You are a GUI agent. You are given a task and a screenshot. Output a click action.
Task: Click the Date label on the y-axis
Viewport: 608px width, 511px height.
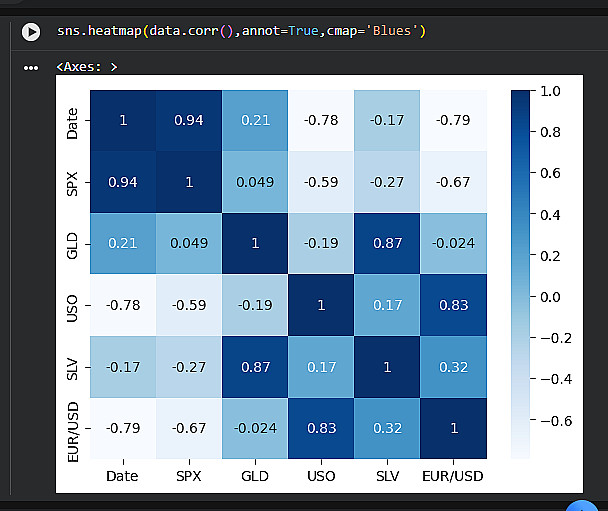72,121
